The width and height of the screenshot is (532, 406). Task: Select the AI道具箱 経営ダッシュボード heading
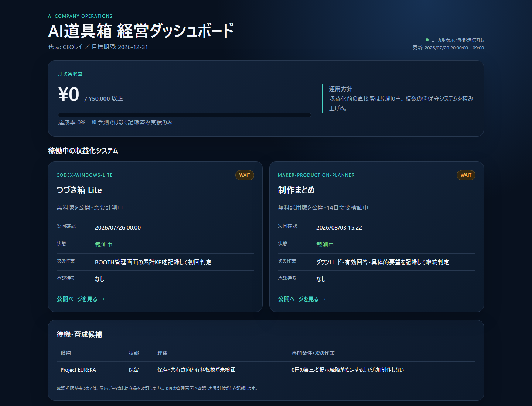(141, 31)
